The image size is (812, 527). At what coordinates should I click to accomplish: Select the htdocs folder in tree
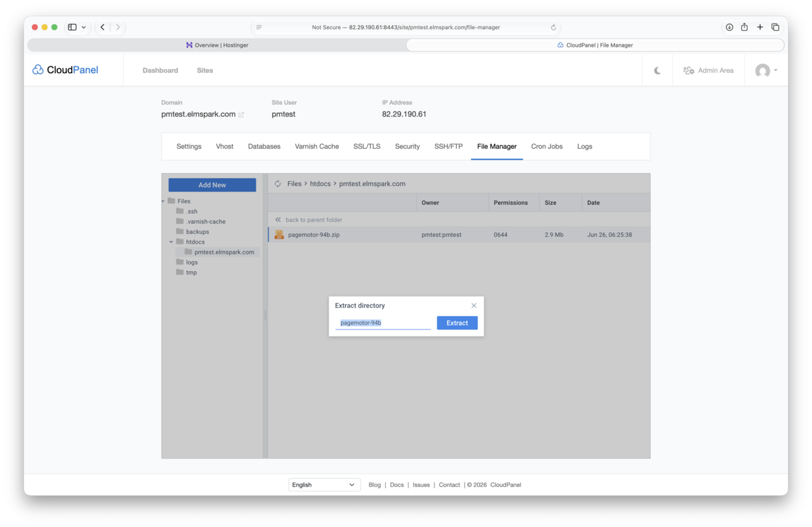(x=195, y=242)
